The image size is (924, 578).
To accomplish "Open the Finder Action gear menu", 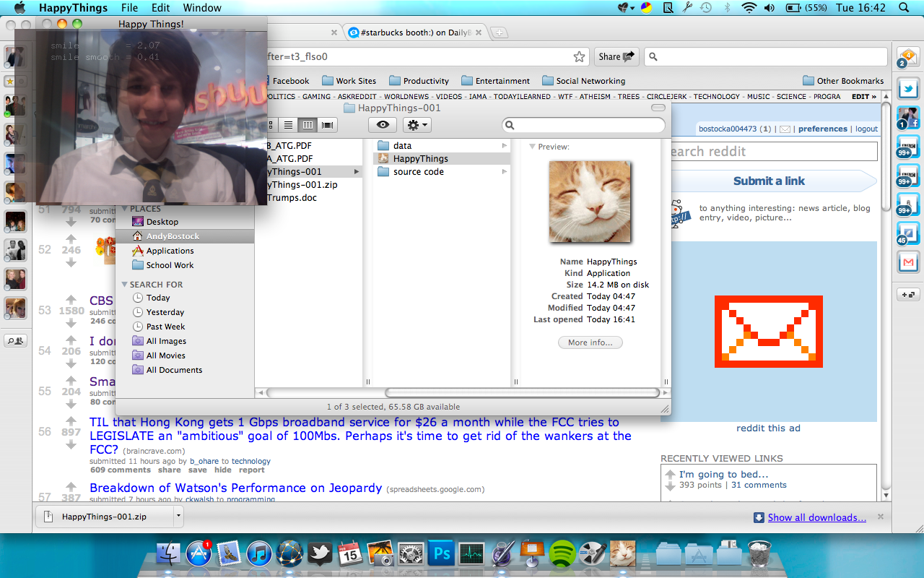I will (417, 125).
